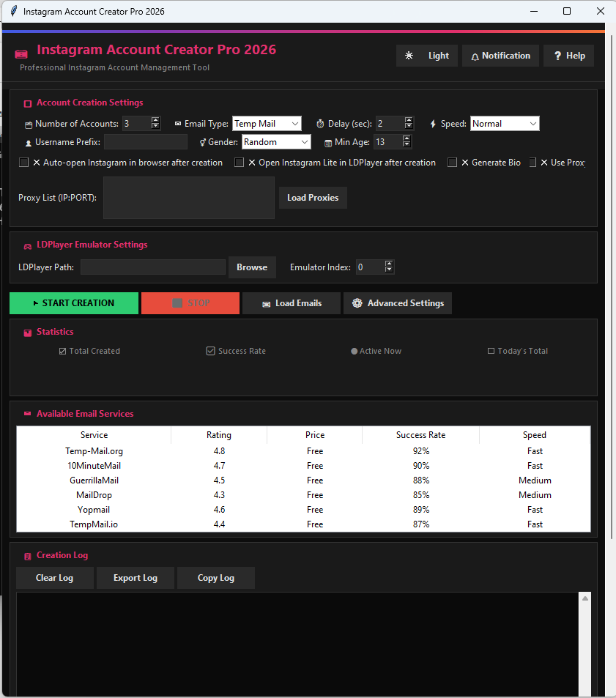Open the Gender dropdown set to Random
Viewport: 616px width, 698px height.
[x=276, y=142]
